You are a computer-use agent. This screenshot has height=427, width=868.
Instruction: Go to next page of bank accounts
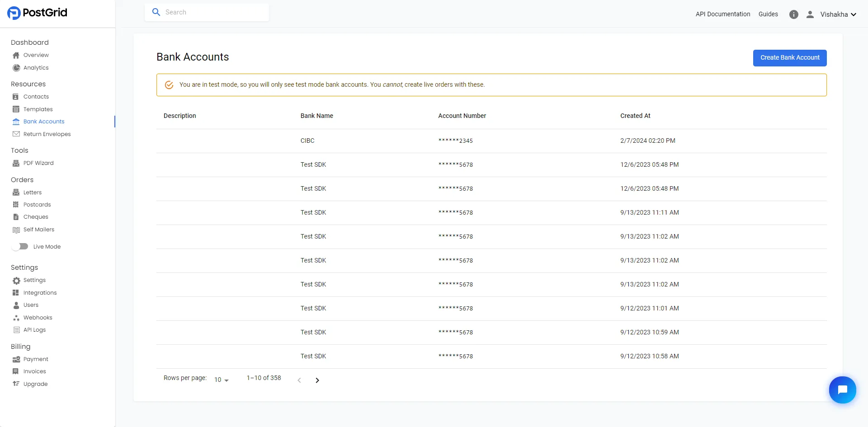317,380
